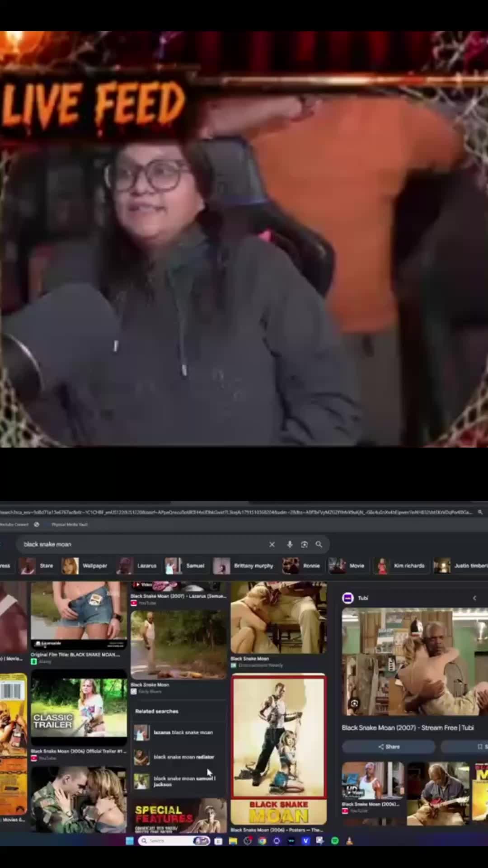Open the Black Snake Moan movie poster thumbnail

click(x=279, y=749)
